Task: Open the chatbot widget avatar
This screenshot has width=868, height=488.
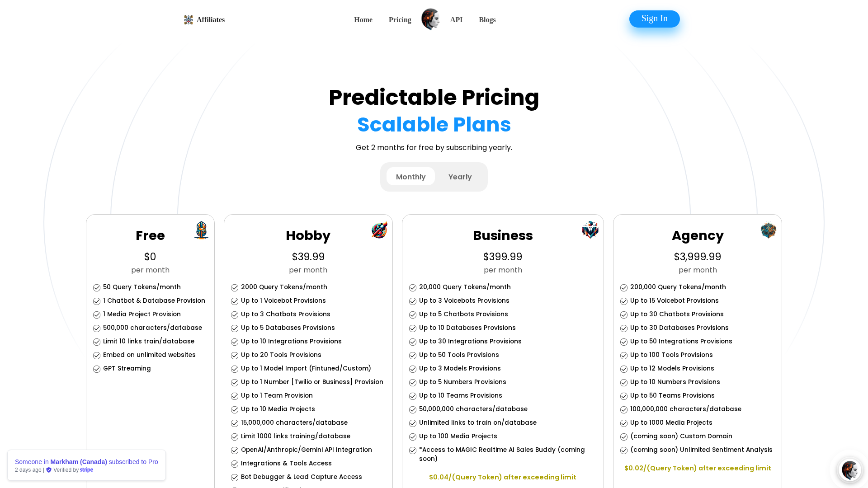Action: point(849,470)
